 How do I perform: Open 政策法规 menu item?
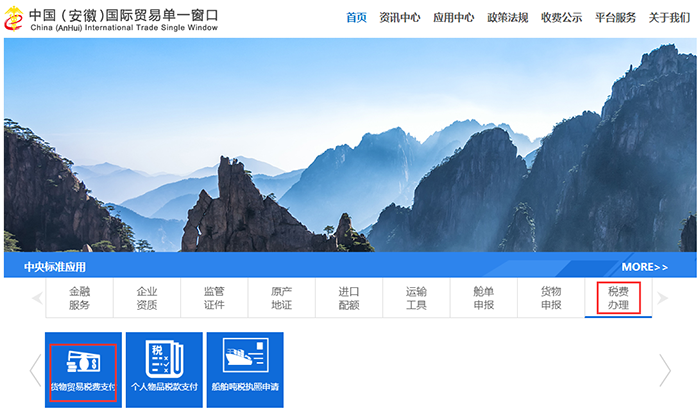point(508,18)
